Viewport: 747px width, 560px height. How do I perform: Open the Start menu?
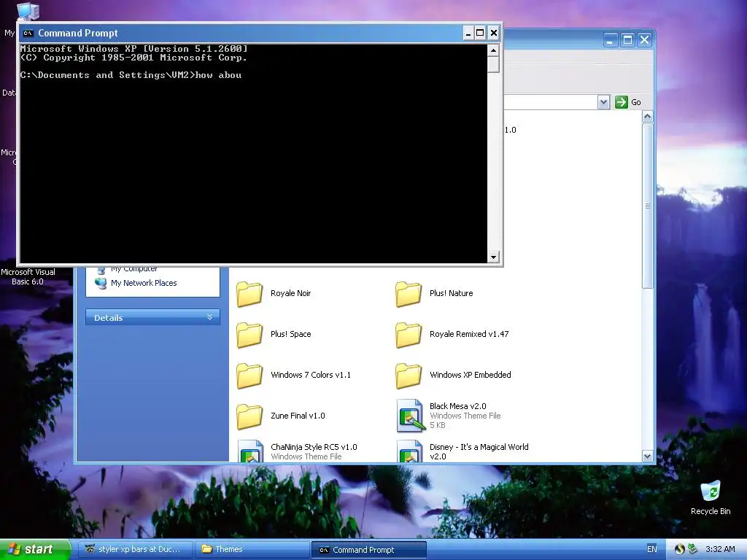pos(34,549)
